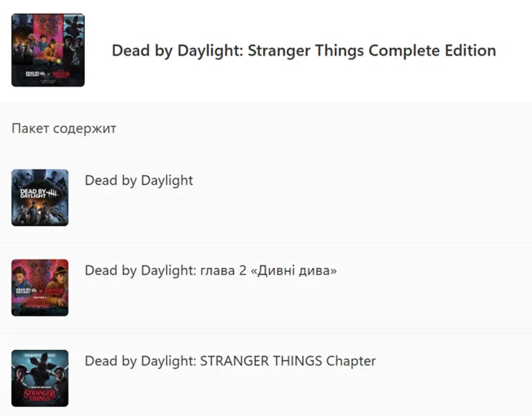Image resolution: width=532 pixels, height=416 pixels.
Task: Click the Dead by Daylight logo in bundle cover
Action: 31,72
